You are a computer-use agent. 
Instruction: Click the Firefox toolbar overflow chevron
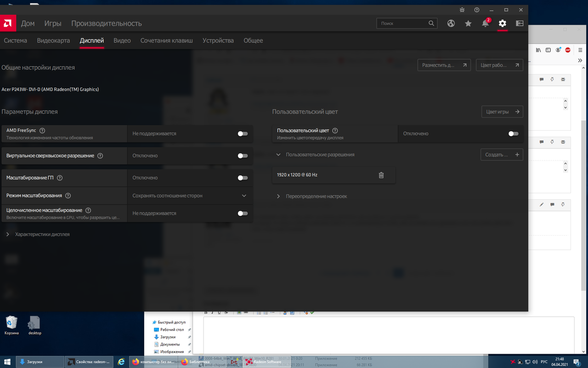click(581, 60)
